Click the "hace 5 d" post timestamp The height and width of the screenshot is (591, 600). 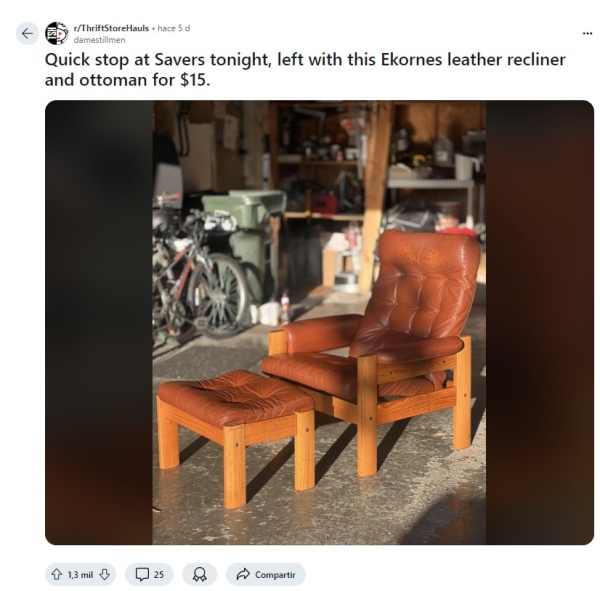(174, 28)
